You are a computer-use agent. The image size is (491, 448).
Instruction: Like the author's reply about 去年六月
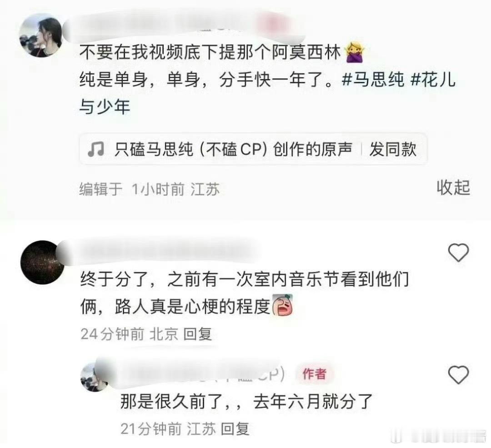point(458,374)
